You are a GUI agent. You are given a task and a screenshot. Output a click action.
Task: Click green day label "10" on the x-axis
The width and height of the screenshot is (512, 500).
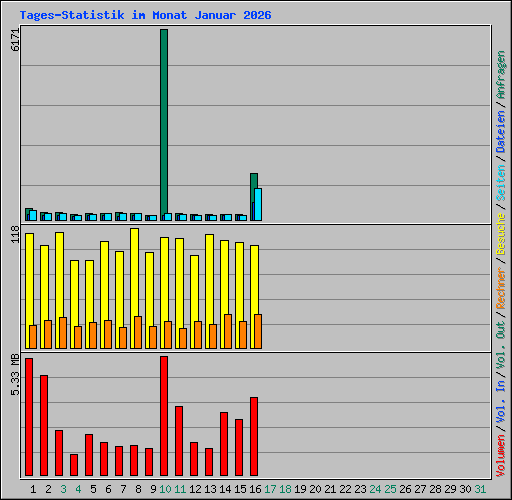click(x=165, y=489)
